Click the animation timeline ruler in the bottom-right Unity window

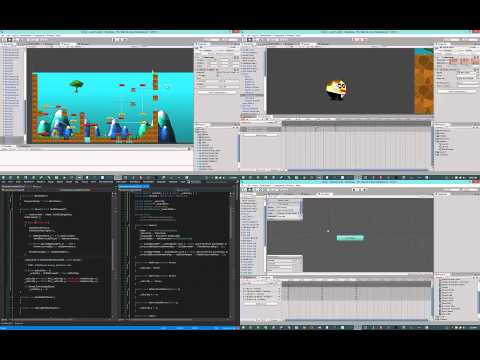click(x=357, y=284)
